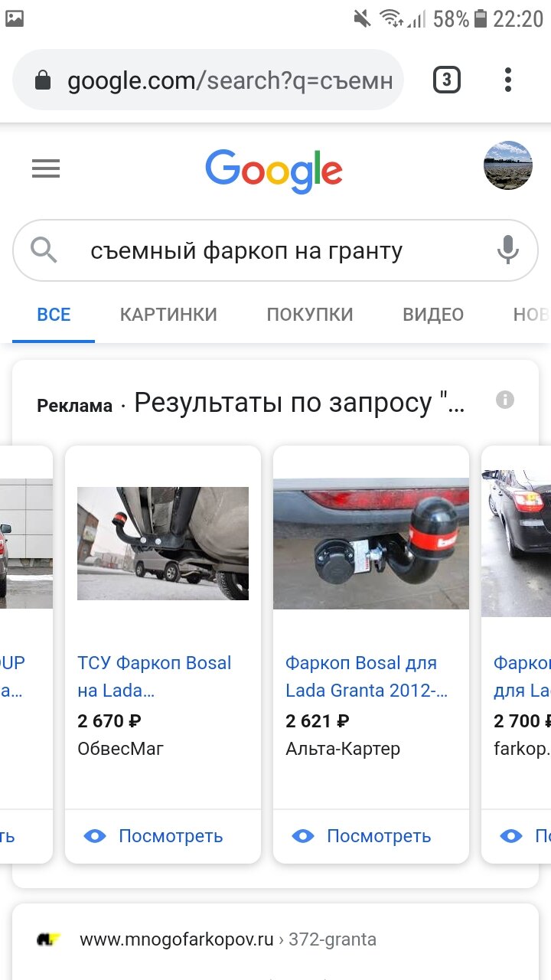Tap the Google account profile avatar

pyautogui.click(x=508, y=165)
